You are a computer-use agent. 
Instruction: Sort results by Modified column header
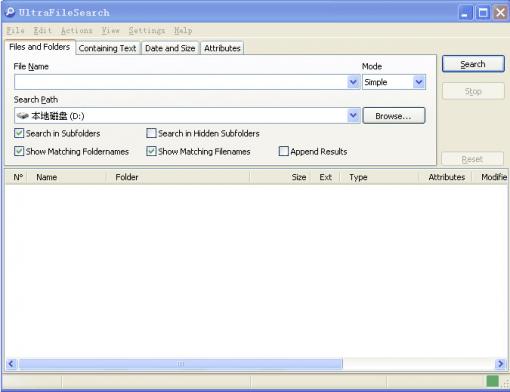point(490,177)
